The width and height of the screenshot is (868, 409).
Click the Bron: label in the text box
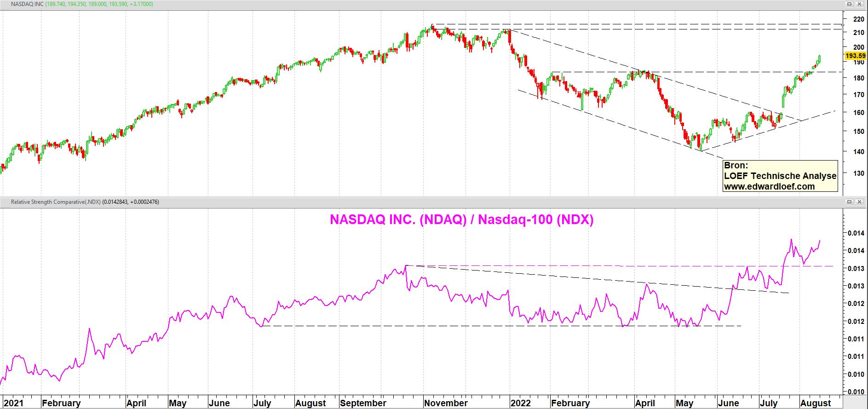coord(736,165)
